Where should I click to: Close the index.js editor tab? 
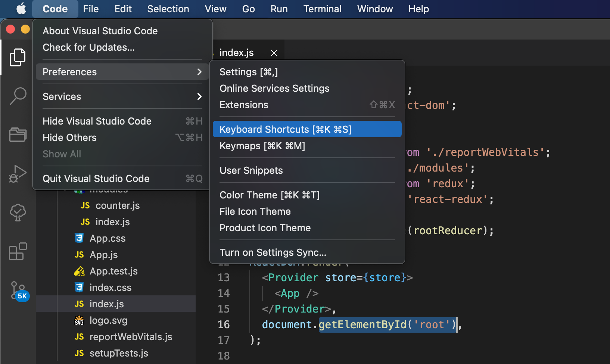point(274,53)
